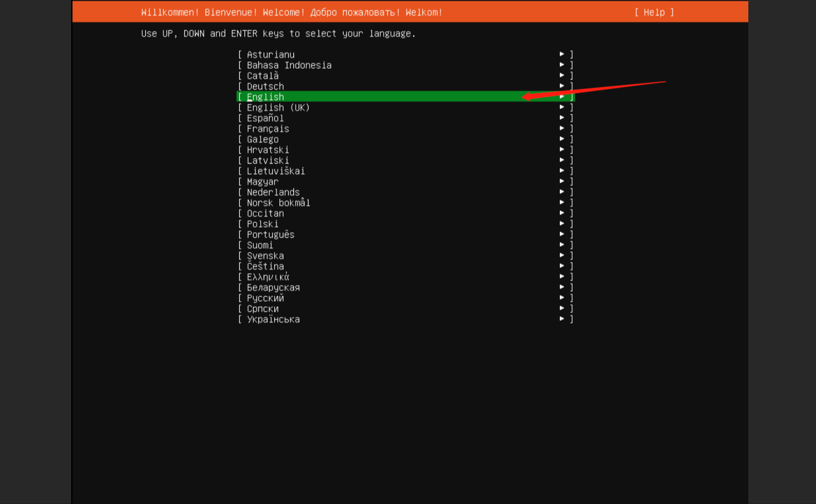Screen dimensions: 816x504
Task: Pick Српски from the language list
Action: (x=406, y=309)
